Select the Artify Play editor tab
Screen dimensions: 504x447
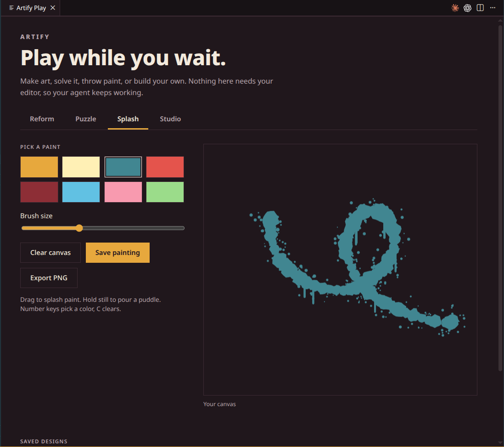[x=31, y=8]
